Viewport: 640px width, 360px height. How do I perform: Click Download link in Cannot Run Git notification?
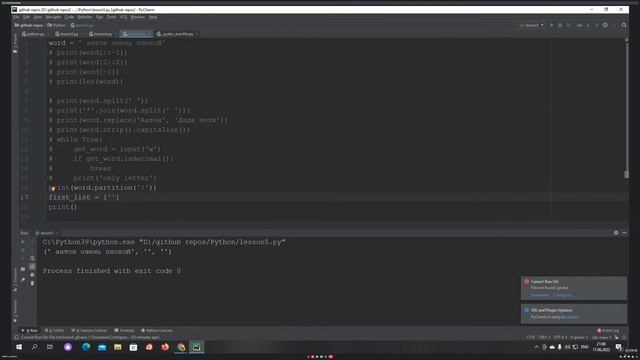(540, 295)
